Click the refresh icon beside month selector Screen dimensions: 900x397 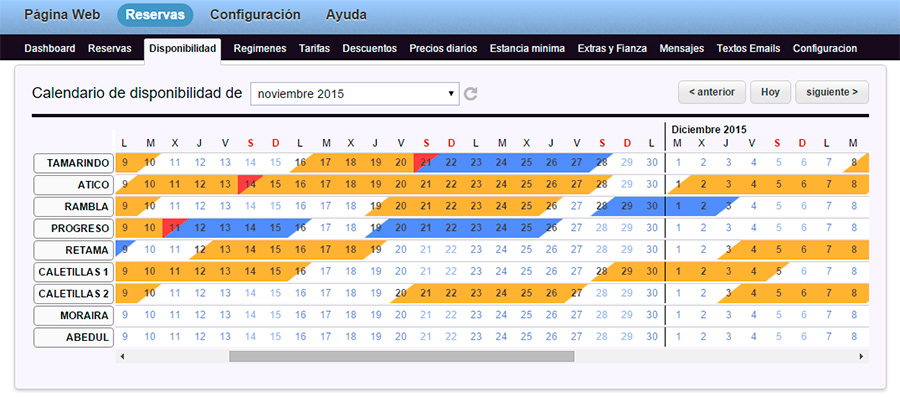coord(471,94)
